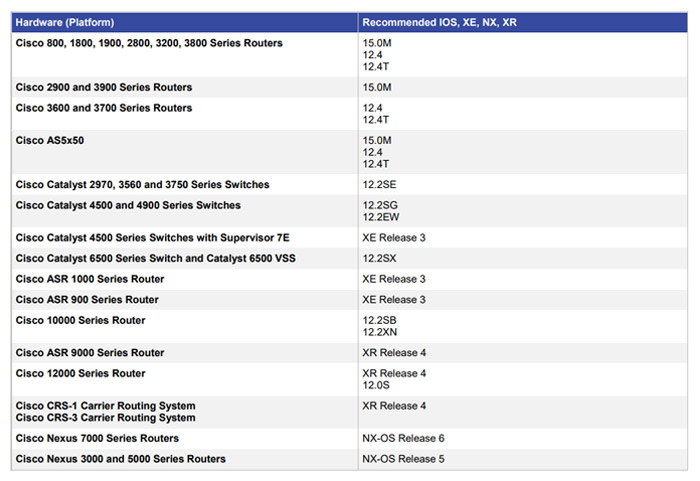This screenshot has height=481, width=700.
Task: Select Cisco Catalyst 2970, 3560 and 3750 Switches
Action: [x=142, y=184]
